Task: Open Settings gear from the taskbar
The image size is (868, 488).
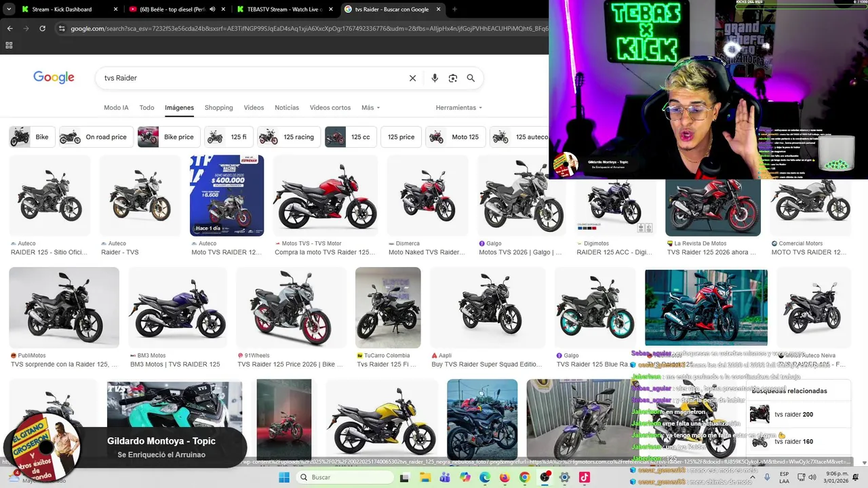Action: click(x=564, y=477)
